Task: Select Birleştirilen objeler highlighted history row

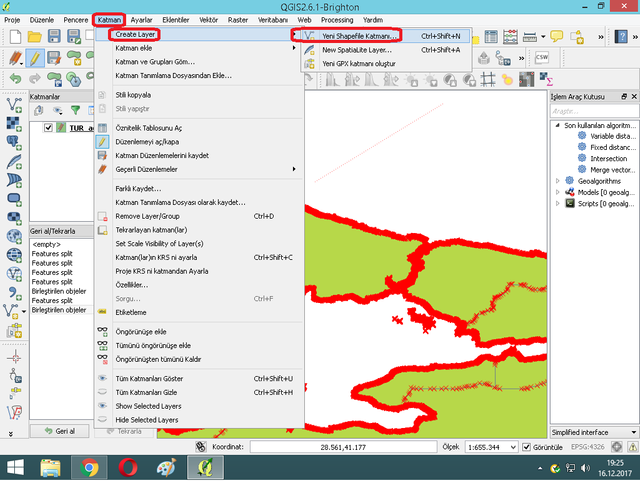Action: [61, 310]
